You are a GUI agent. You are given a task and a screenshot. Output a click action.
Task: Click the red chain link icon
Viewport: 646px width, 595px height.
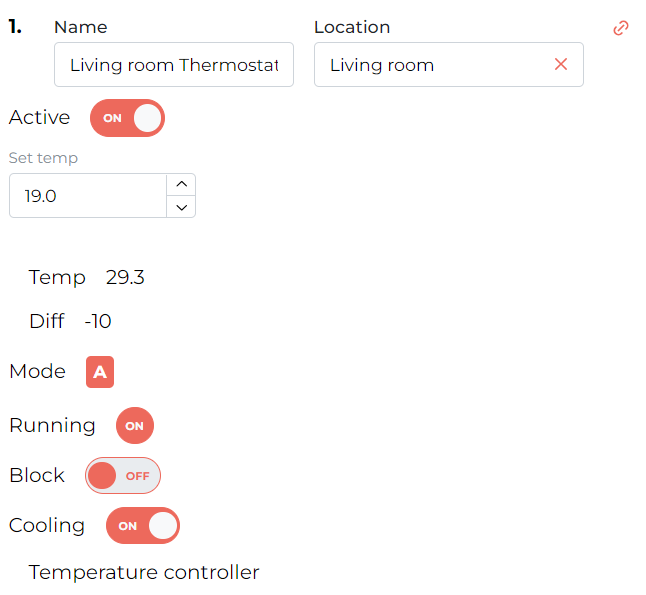(620, 28)
